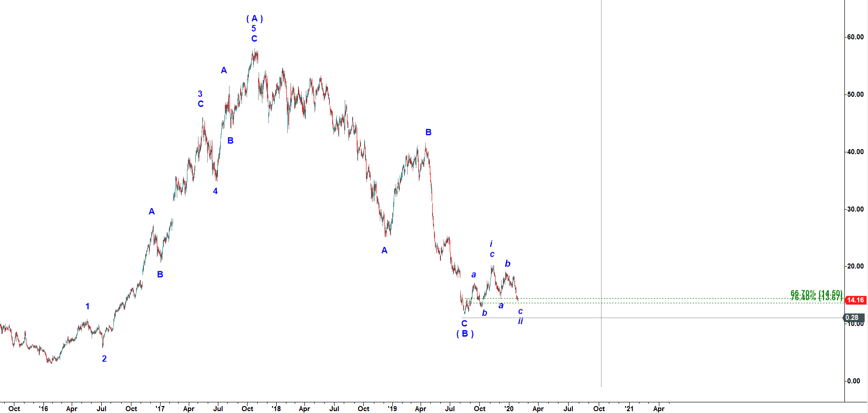Image resolution: width=868 pixels, height=413 pixels.
Task: Click the ( A ) wave label at chart top
Action: point(254,19)
